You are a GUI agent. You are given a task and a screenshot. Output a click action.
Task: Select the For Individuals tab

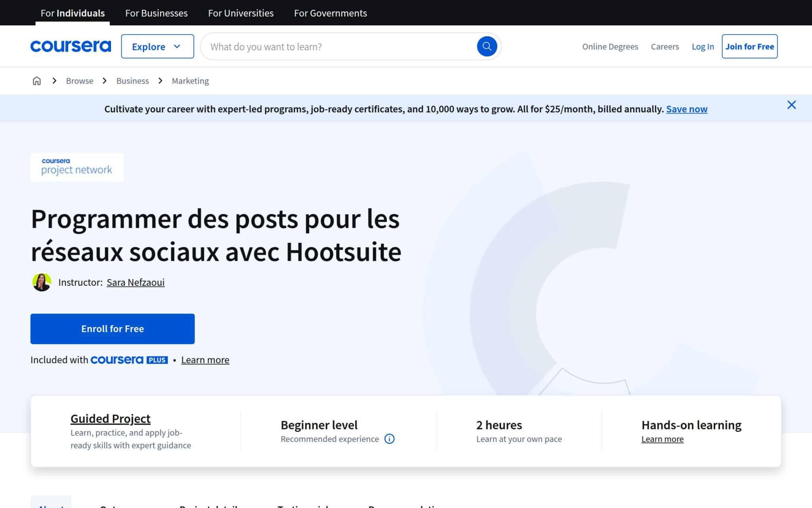click(x=73, y=13)
